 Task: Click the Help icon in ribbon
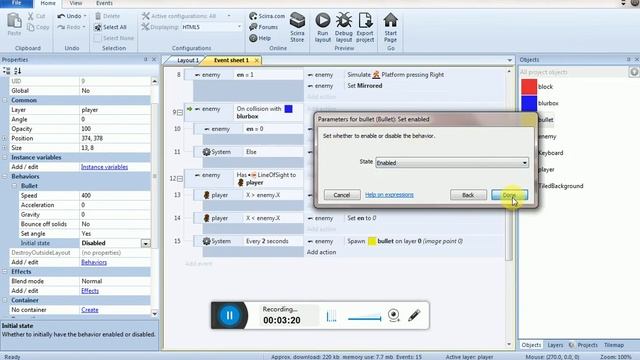[x=253, y=38]
